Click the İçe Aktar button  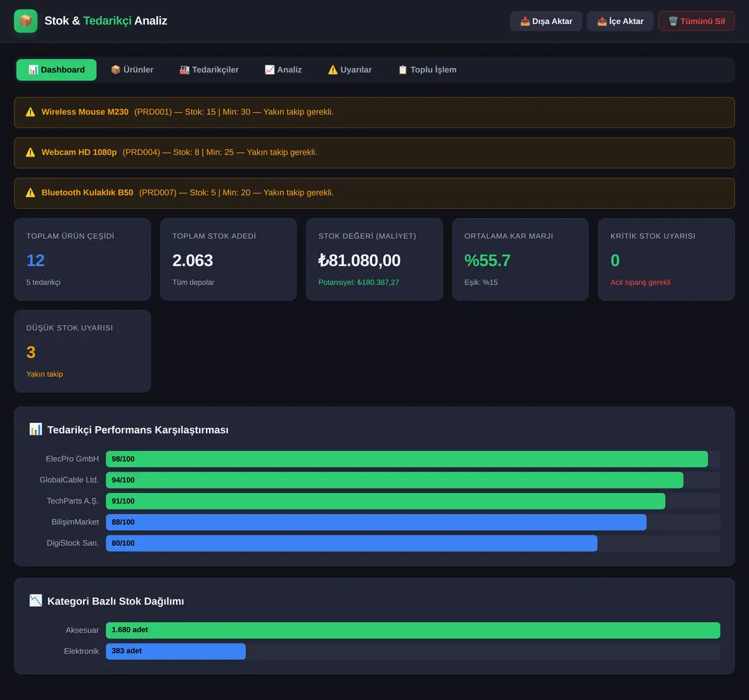(620, 21)
